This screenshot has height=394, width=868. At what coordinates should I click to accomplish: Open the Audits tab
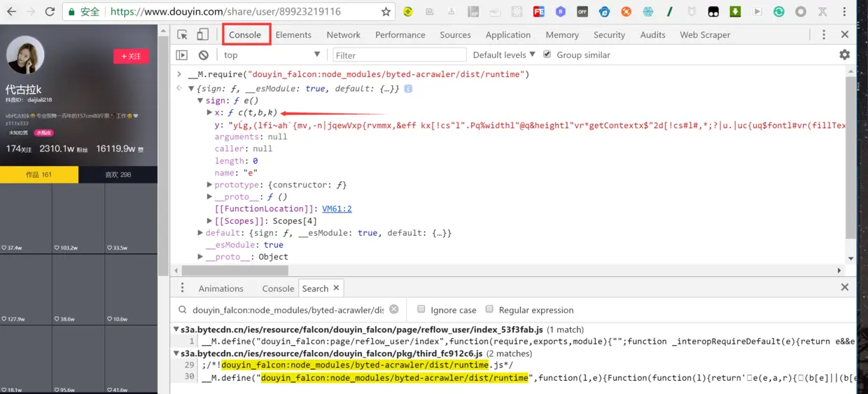tap(652, 34)
